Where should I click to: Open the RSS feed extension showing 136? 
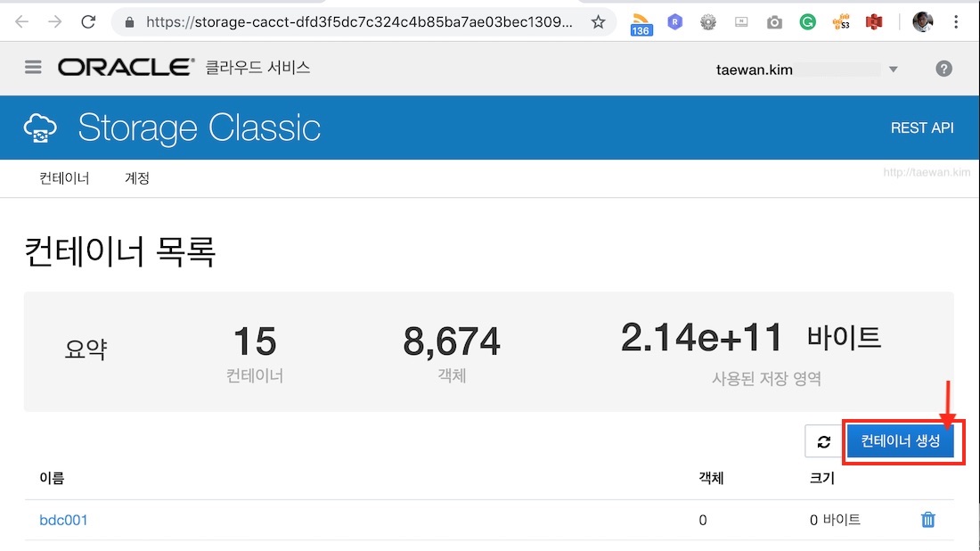coord(641,24)
